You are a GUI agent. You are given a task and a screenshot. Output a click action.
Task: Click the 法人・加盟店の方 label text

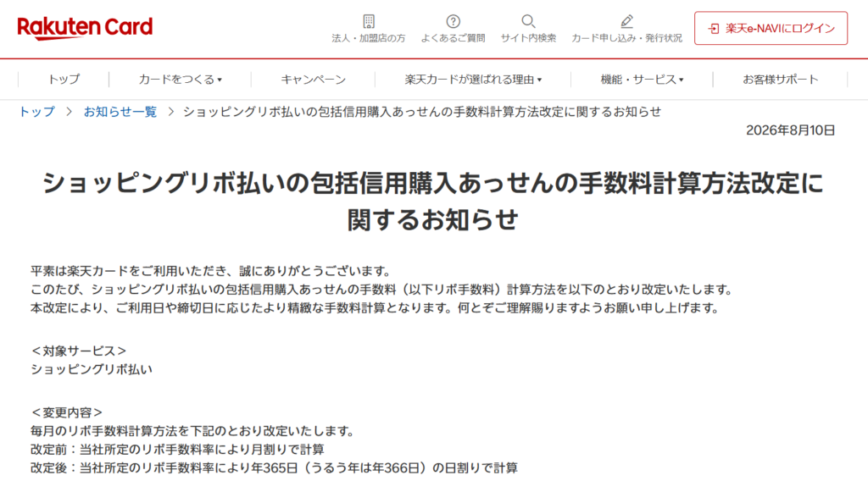[x=369, y=38]
